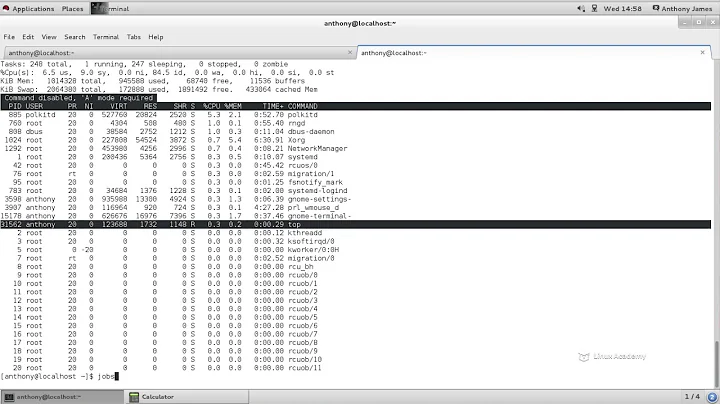Close the second terminal tab
The image size is (720, 404).
point(703,52)
